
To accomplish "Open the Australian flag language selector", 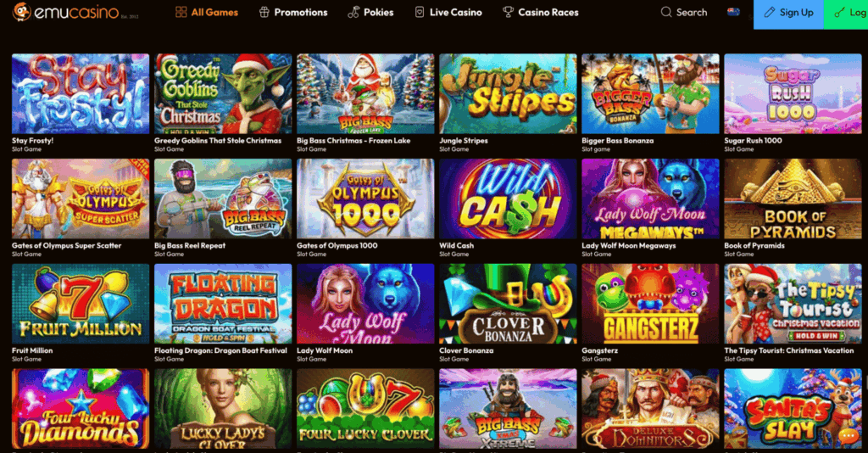I will [x=733, y=12].
